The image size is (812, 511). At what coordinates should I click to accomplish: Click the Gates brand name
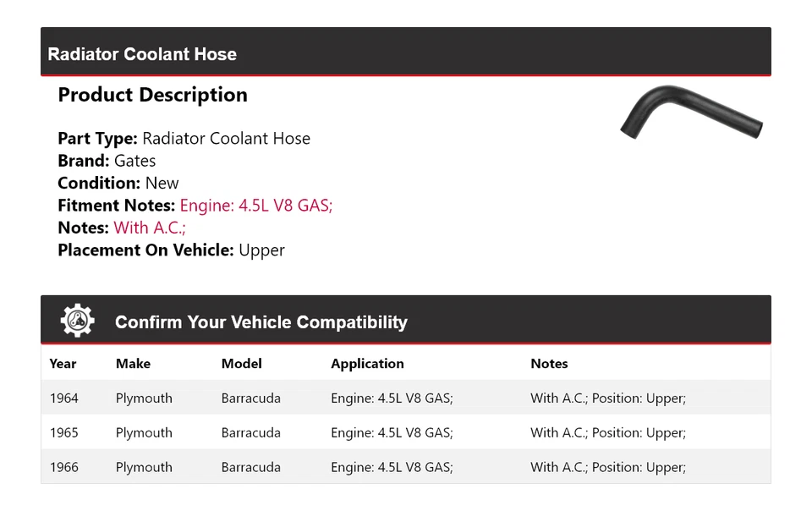[x=134, y=161]
